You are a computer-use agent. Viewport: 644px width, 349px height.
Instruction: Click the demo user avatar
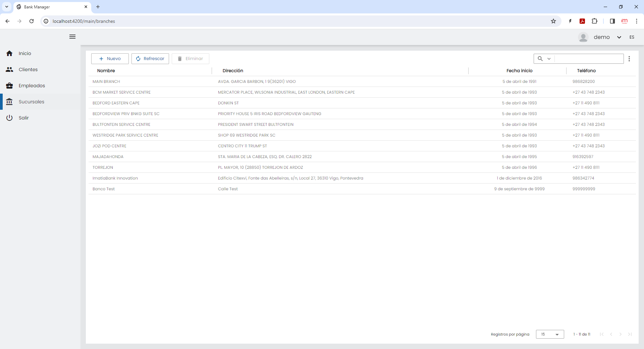pos(583,37)
